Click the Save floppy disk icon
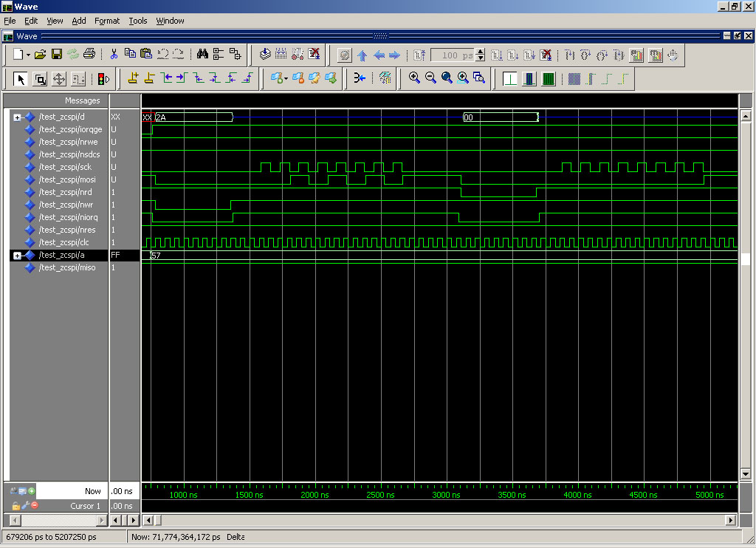 point(57,55)
